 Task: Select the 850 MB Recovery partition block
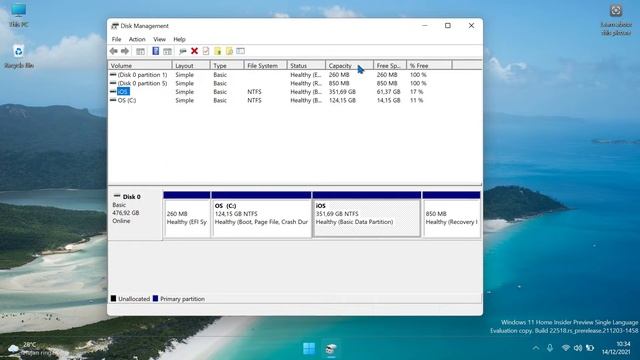tap(451, 214)
